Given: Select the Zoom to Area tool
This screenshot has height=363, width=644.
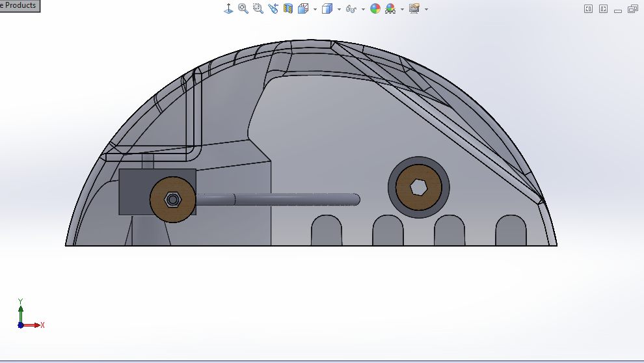Looking at the screenshot, I should (258, 8).
